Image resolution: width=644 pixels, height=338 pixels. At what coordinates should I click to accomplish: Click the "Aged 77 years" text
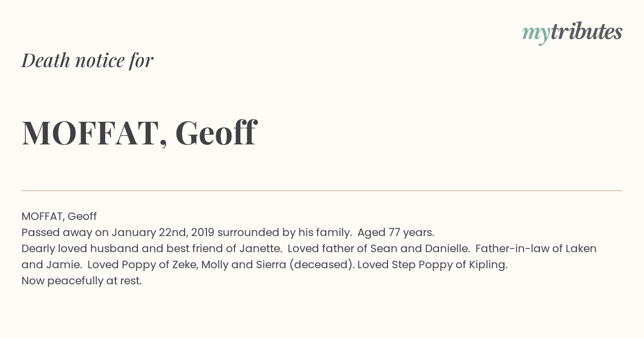click(394, 233)
